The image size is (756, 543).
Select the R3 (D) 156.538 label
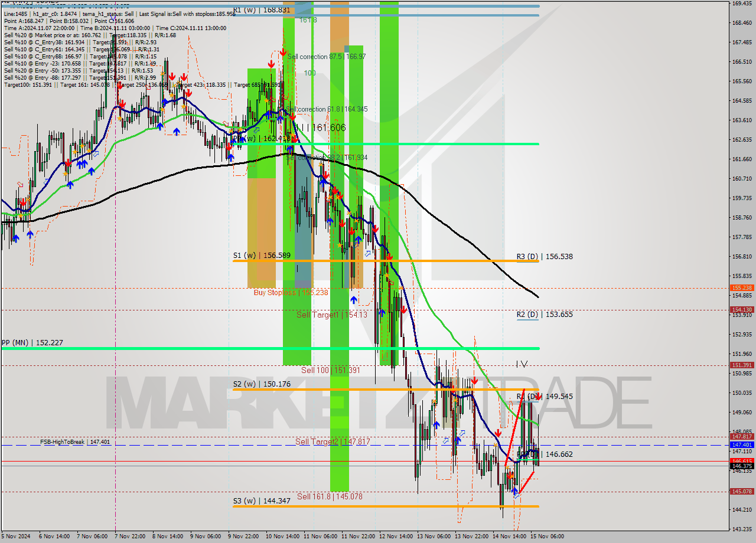tap(545, 257)
